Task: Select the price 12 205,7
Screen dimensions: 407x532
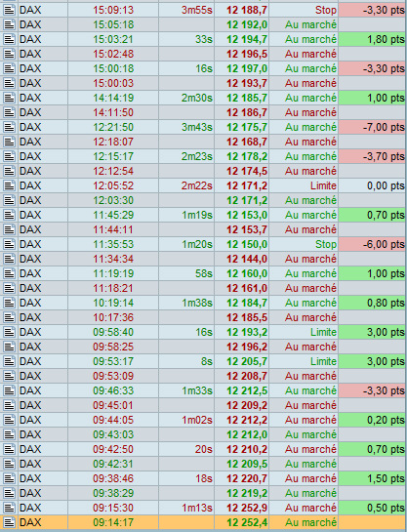Action: (247, 361)
